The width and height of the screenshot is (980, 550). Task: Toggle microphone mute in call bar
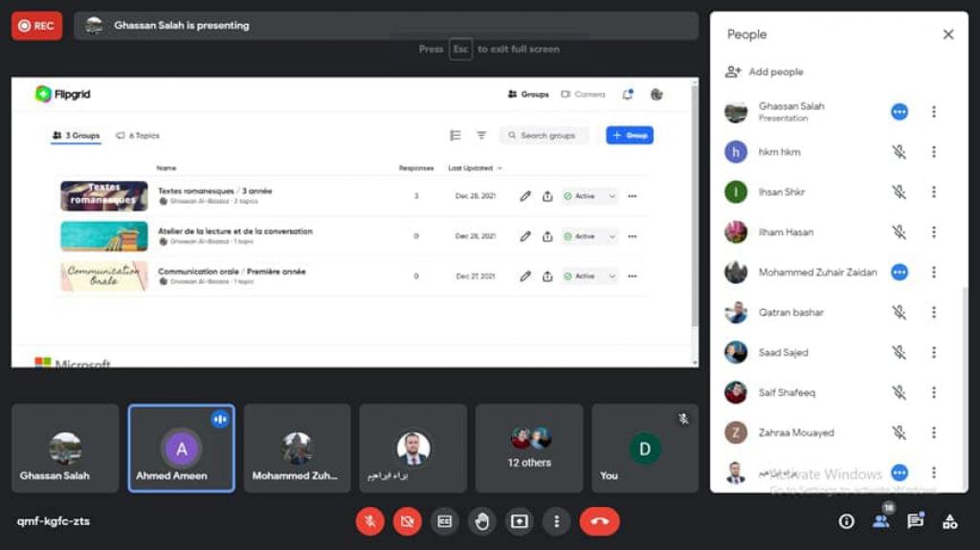click(370, 521)
